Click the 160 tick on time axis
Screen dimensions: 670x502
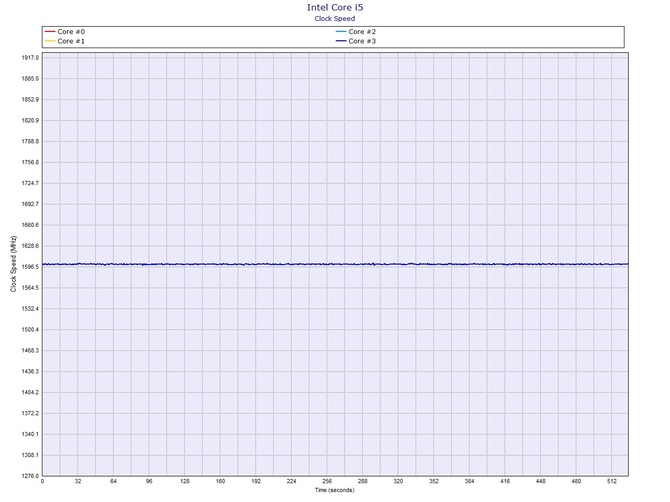coord(220,481)
